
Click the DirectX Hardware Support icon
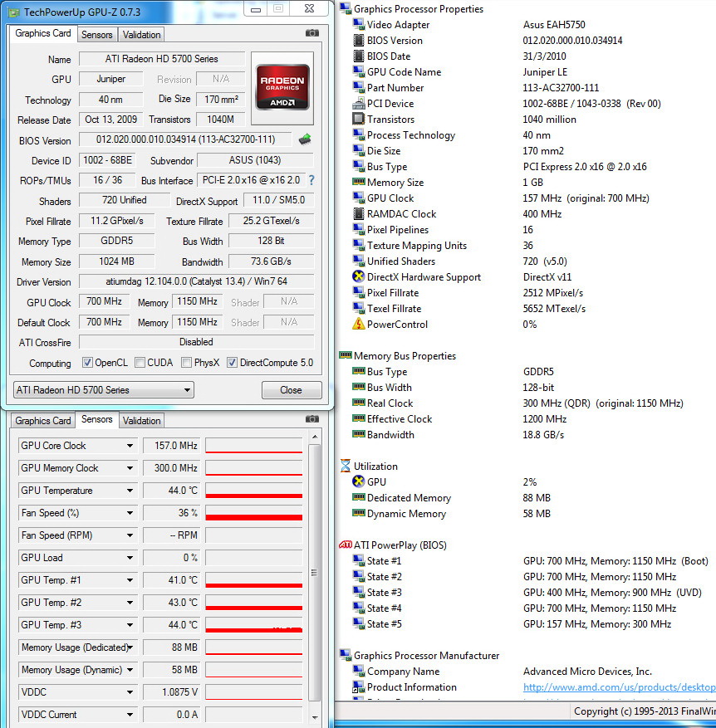pos(358,276)
